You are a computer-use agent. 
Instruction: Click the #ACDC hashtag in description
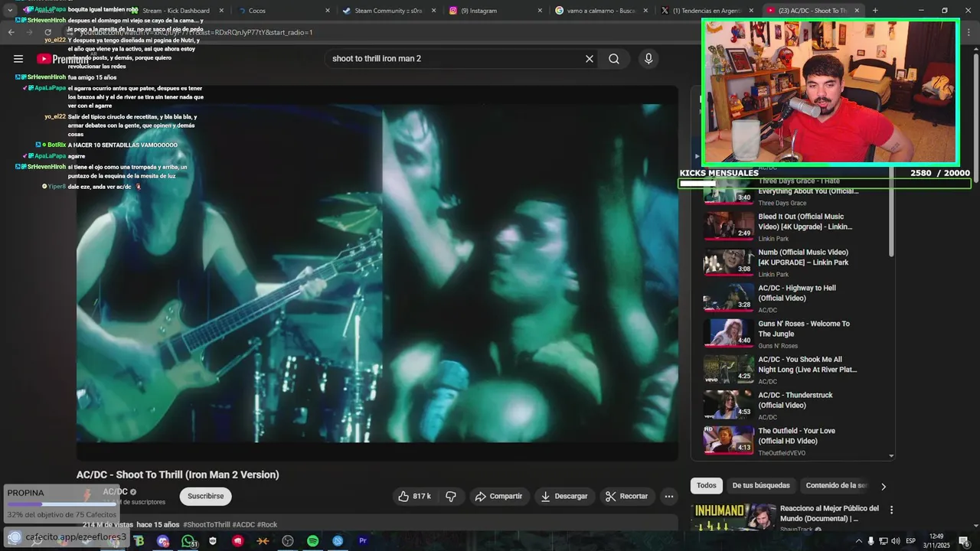click(x=243, y=525)
